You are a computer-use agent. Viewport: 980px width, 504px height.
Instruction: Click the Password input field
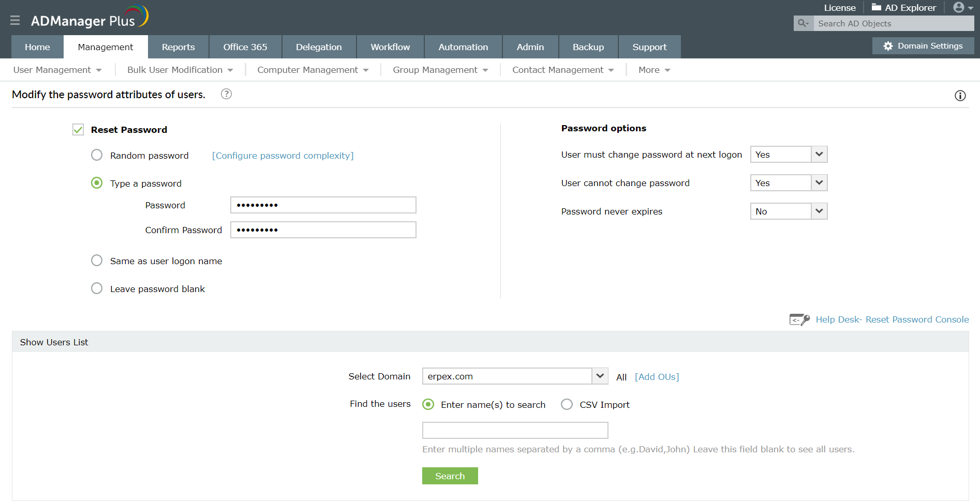(x=323, y=205)
